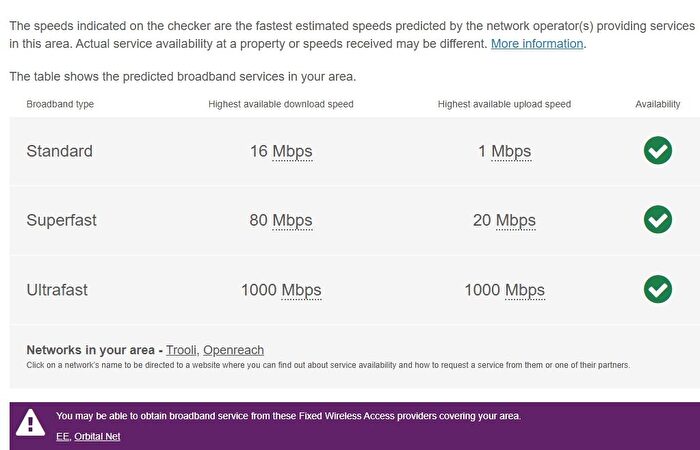Open the More information link
This screenshot has height=450, width=700.
[537, 44]
